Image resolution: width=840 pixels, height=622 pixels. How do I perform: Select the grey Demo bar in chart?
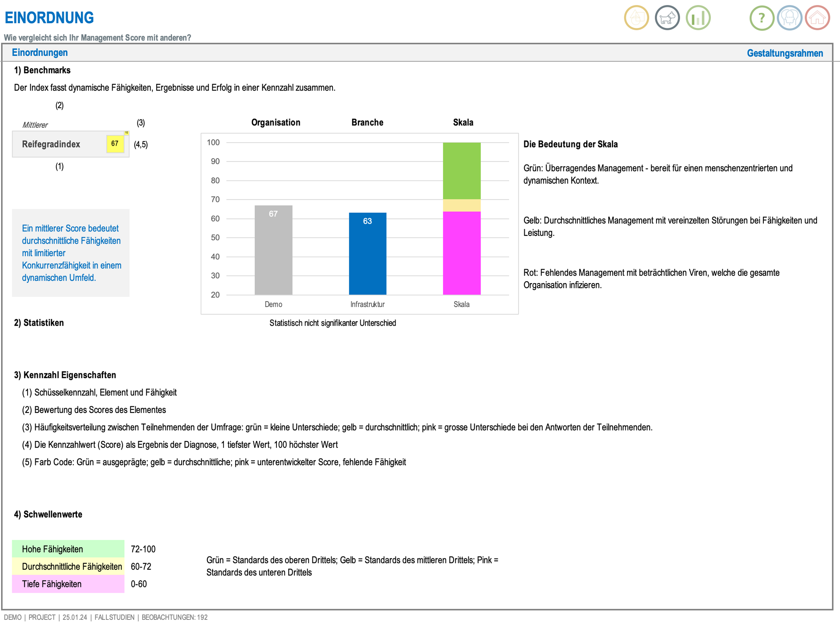[x=273, y=250]
